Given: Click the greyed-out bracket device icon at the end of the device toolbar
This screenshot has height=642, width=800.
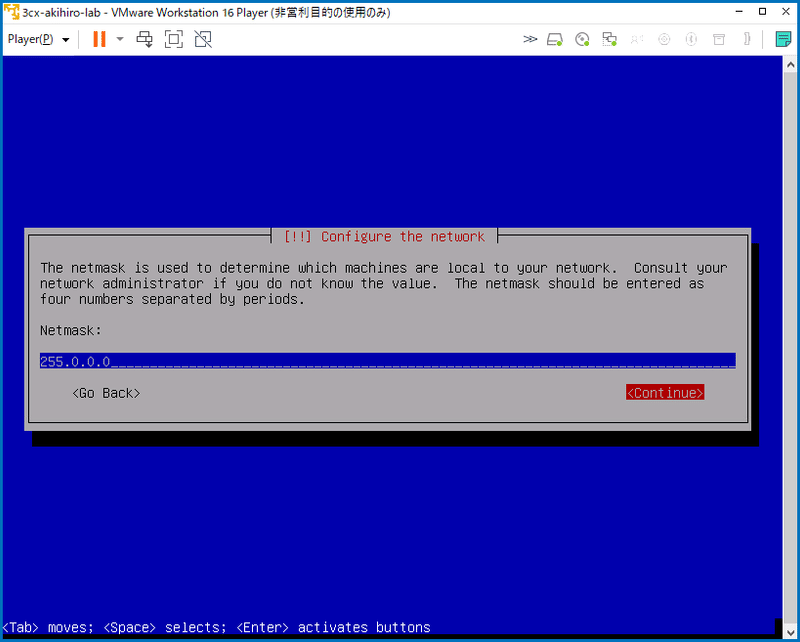Looking at the screenshot, I should click(x=747, y=39).
